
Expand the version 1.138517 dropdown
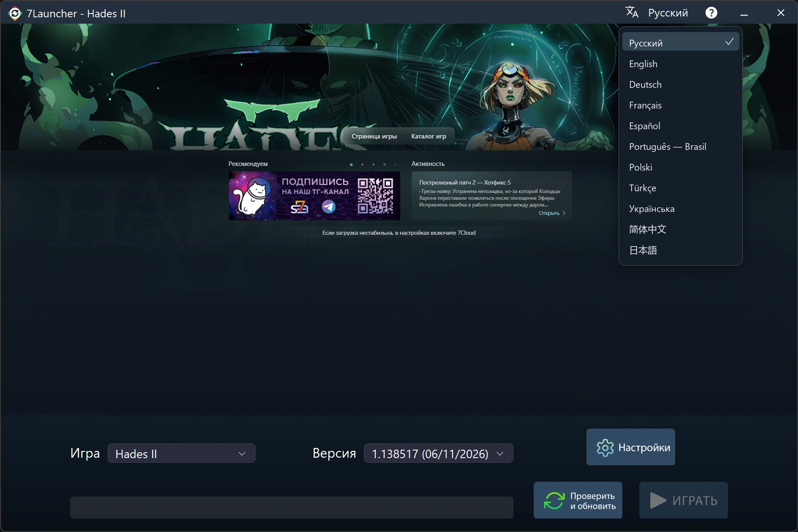pos(438,453)
